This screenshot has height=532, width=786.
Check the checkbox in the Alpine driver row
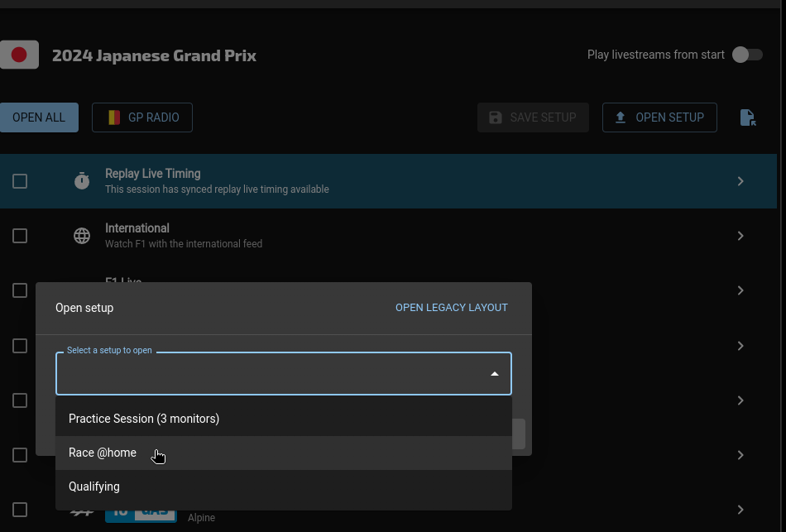tap(20, 510)
